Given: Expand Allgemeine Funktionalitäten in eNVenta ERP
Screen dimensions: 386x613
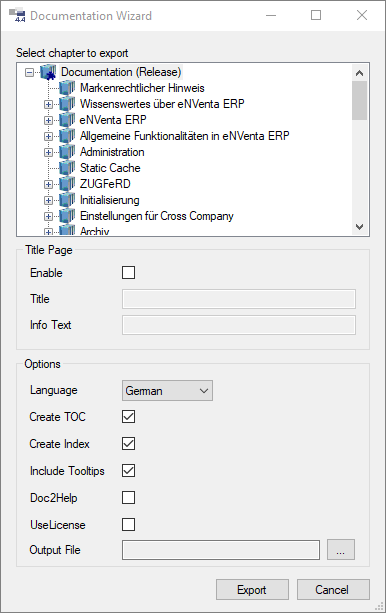Looking at the screenshot, I should tap(48, 136).
